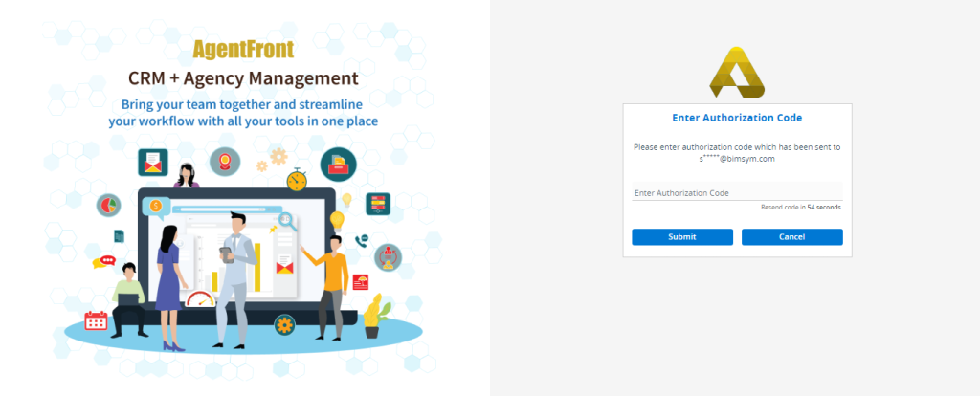Click the AgentFront title text
980x396 pixels.
click(243, 48)
